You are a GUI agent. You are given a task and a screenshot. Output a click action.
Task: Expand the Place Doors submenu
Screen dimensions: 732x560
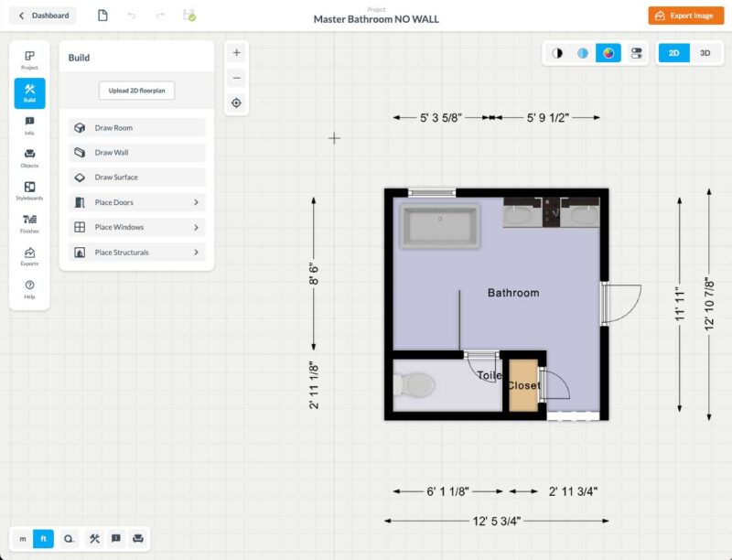point(137,202)
